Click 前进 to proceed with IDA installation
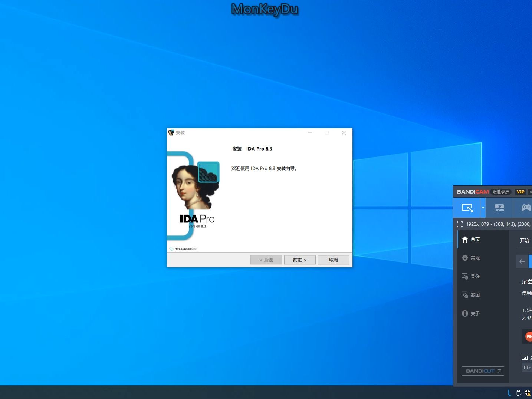Viewport: 532px width, 399px height. 299,260
